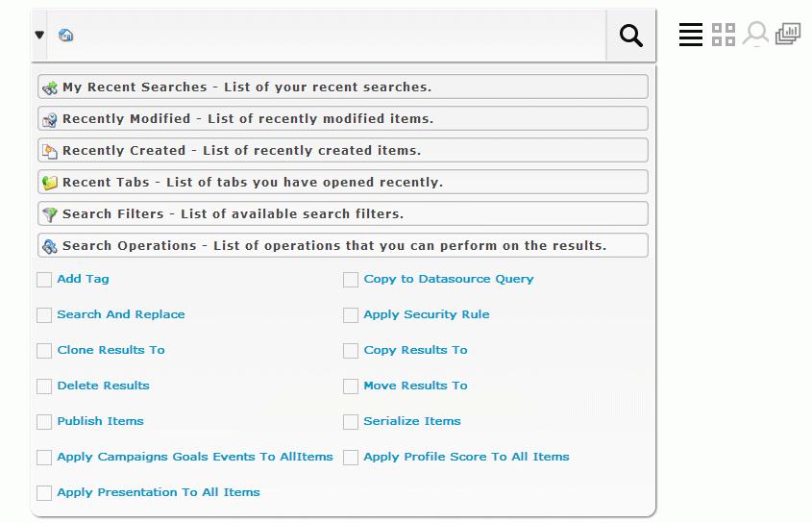
Task: Click the Search Filters funnel icon
Action: tap(50, 214)
